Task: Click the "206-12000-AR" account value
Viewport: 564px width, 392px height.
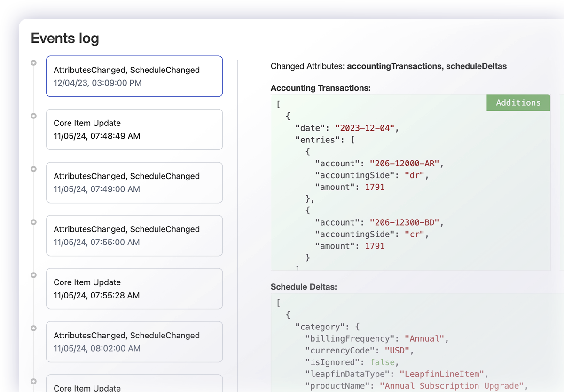Action: click(404, 164)
